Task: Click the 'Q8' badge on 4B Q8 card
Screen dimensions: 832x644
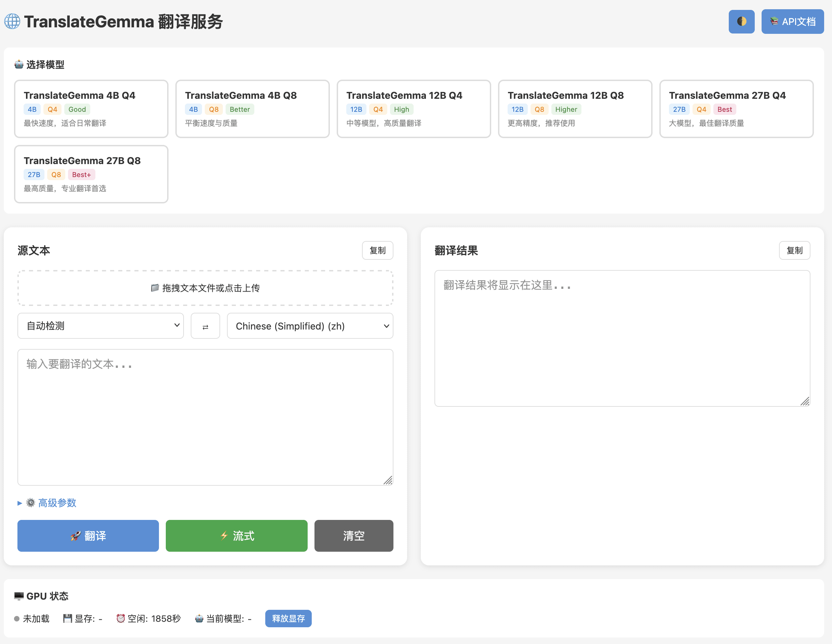Action: [214, 109]
